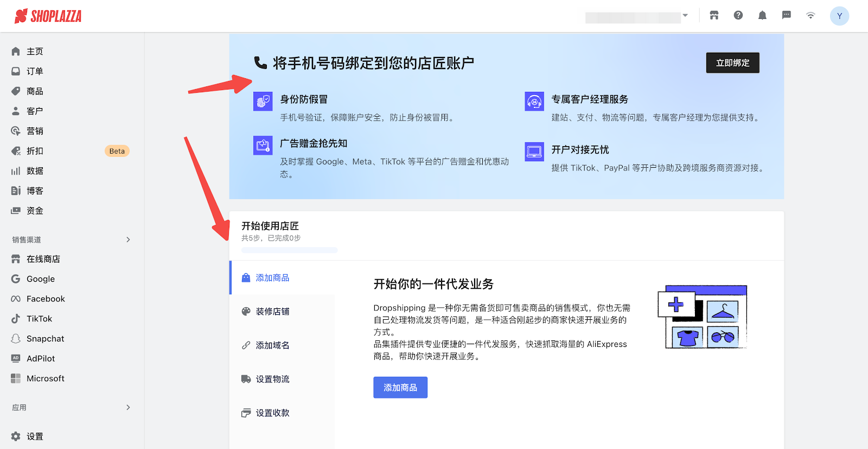Go to 订单 in sidebar
The image size is (868, 449).
pos(35,71)
